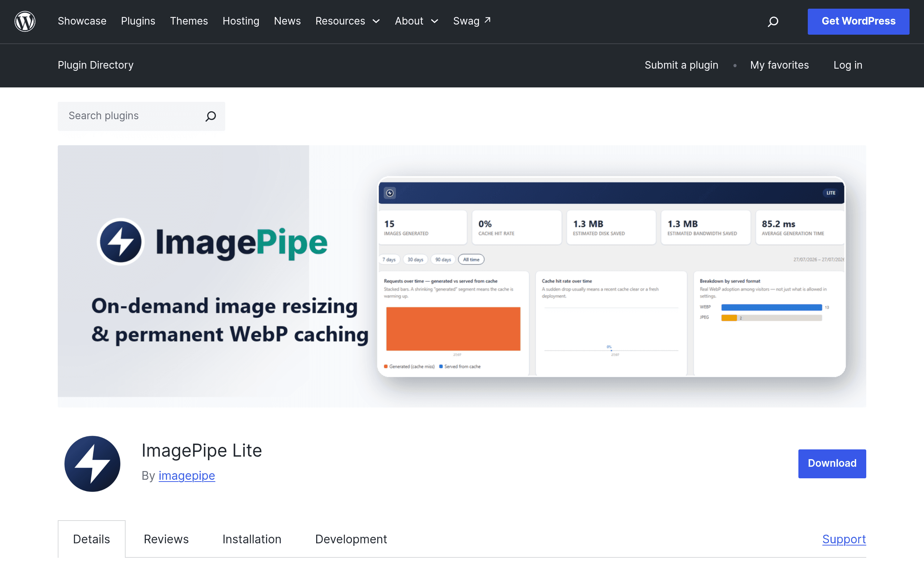Submit plugin search with magnifier icon
Image resolution: width=924 pixels, height=578 pixels.
click(x=211, y=116)
